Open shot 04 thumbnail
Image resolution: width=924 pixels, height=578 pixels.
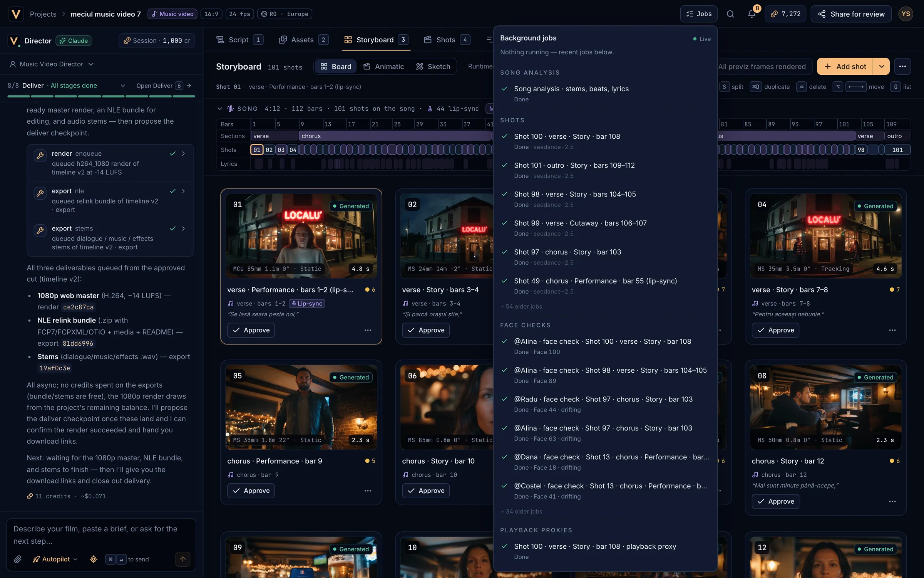[x=825, y=236]
